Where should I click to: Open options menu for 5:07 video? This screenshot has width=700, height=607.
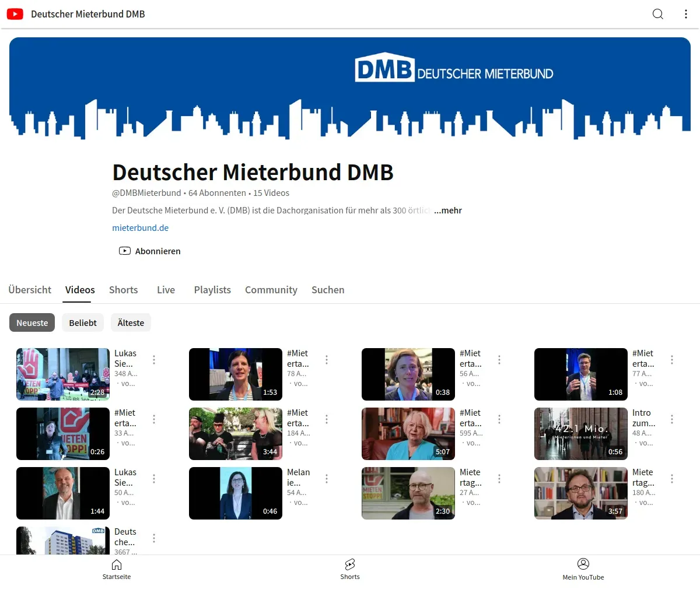tap(499, 419)
